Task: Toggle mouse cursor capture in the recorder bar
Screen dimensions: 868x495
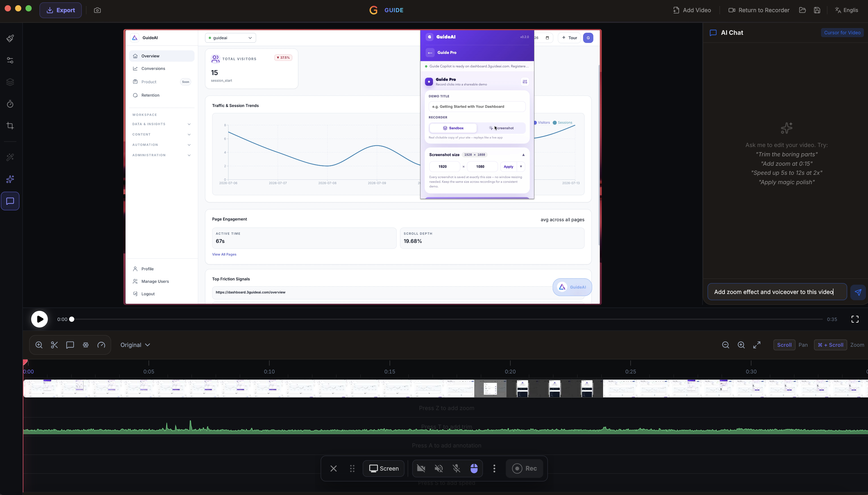Action: pos(474,469)
